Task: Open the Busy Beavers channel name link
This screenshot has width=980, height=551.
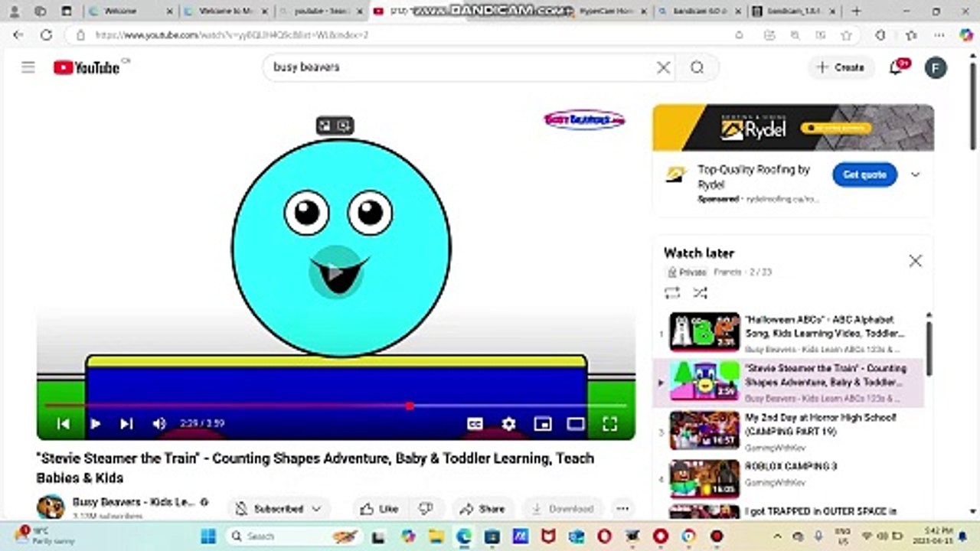Action: (x=134, y=502)
